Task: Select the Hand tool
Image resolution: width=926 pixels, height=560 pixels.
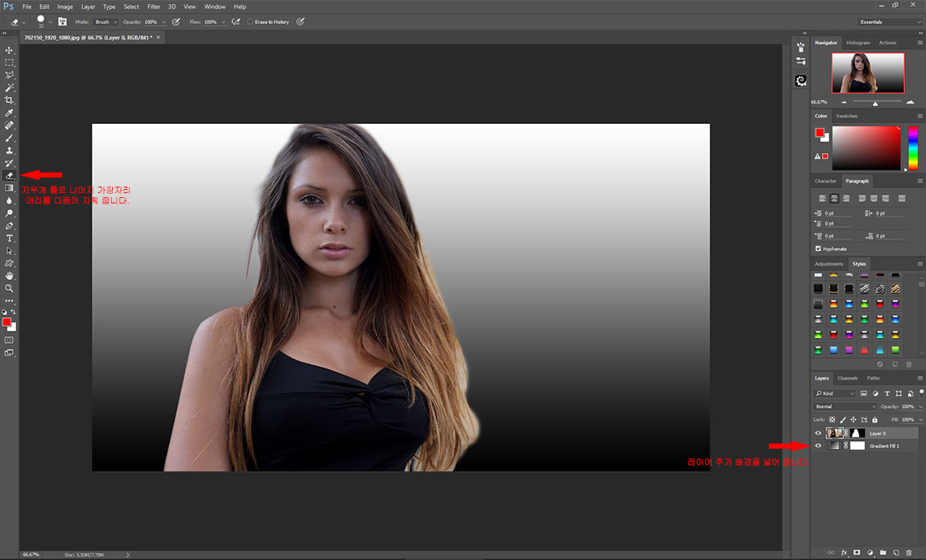Action: (x=9, y=275)
